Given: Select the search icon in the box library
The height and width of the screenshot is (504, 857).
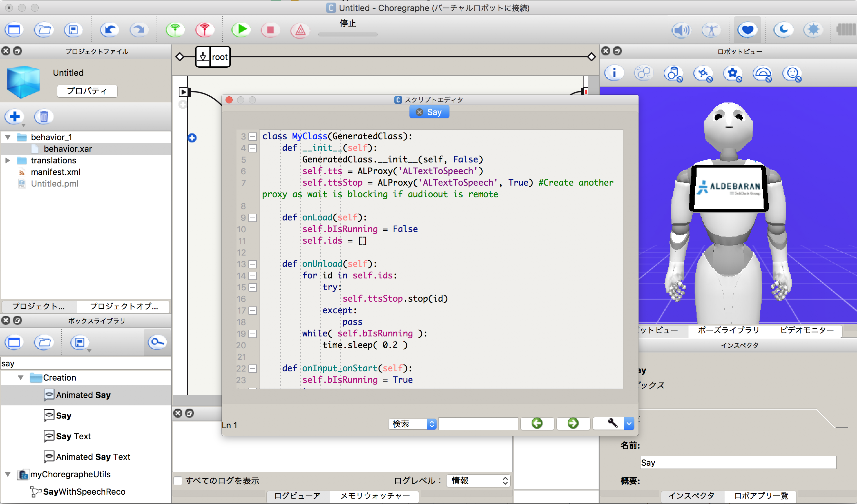Looking at the screenshot, I should tap(157, 342).
